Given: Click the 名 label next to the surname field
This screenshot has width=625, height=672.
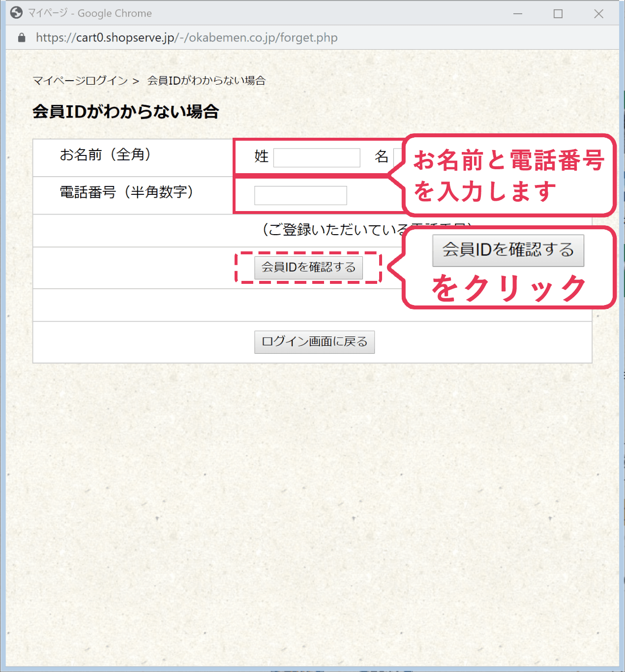Looking at the screenshot, I should pyautogui.click(x=381, y=157).
